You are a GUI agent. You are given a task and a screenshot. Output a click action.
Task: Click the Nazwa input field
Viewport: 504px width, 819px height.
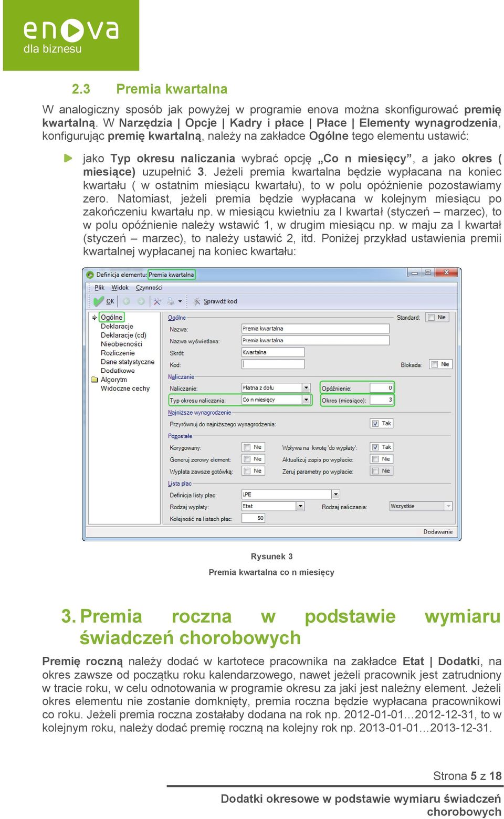[x=315, y=329]
